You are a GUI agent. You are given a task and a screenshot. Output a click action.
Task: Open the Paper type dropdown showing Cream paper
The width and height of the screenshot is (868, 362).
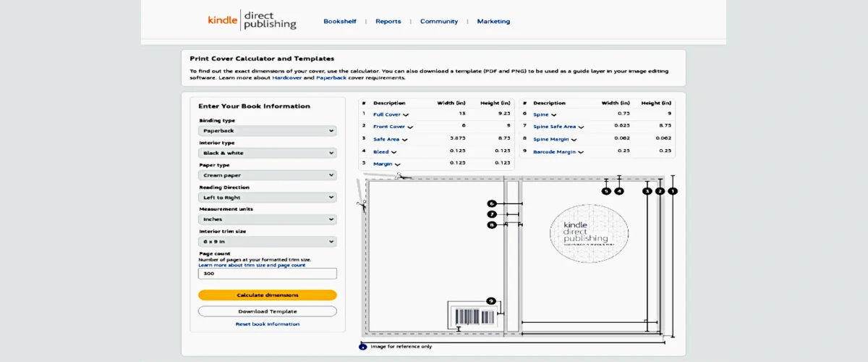point(268,175)
